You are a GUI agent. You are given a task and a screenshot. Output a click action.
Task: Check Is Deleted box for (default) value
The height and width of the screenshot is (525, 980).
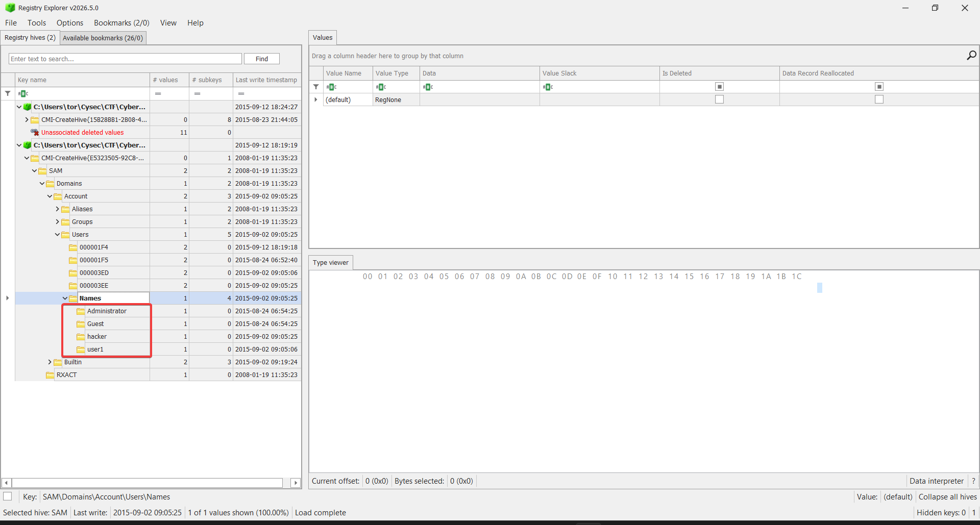pyautogui.click(x=719, y=99)
